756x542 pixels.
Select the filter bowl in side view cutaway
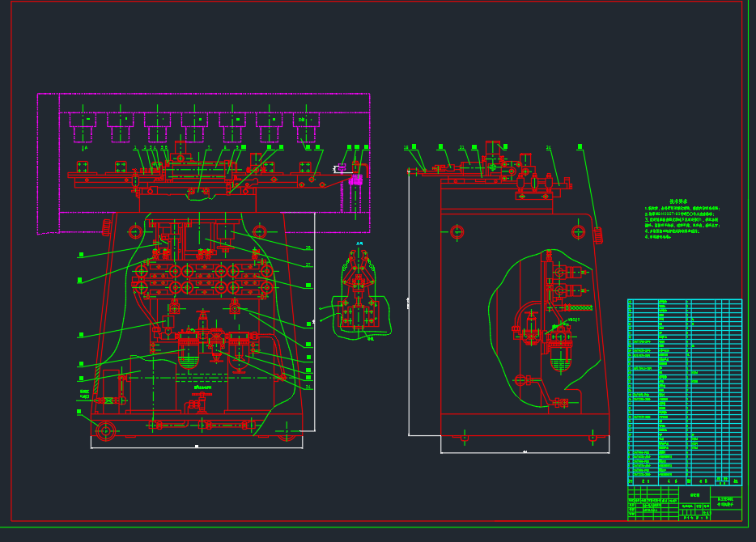pos(560,358)
